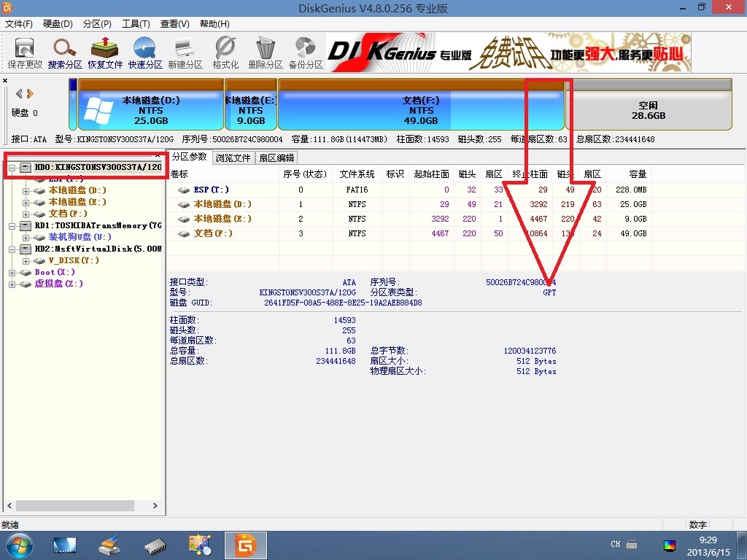Image resolution: width=747 pixels, height=560 pixels.
Task: Click the next disk arrow above 硬盘 0
Action: [30, 93]
